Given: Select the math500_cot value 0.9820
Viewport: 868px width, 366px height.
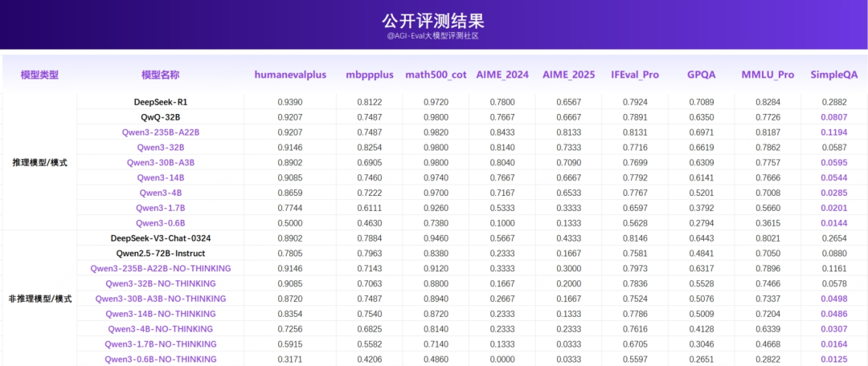Looking at the screenshot, I should point(436,132).
